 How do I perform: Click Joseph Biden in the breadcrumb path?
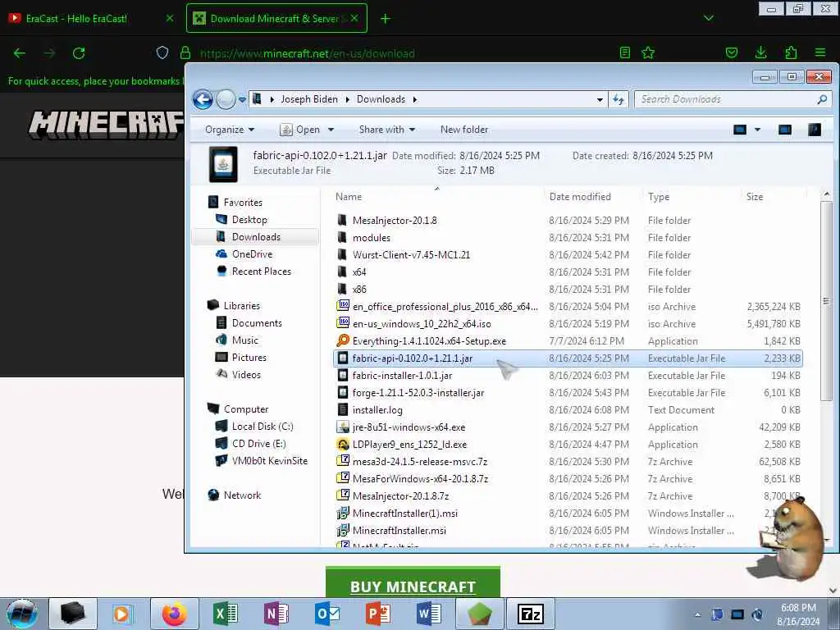pos(309,99)
